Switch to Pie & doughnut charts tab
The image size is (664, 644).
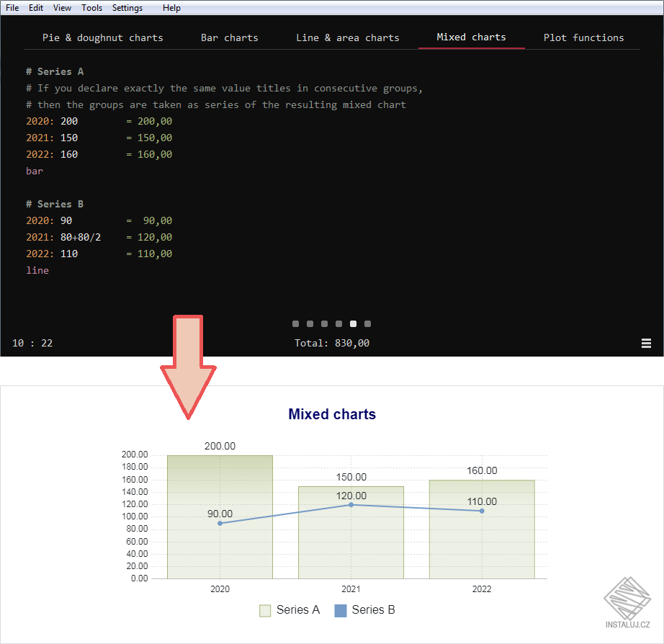[x=102, y=37]
